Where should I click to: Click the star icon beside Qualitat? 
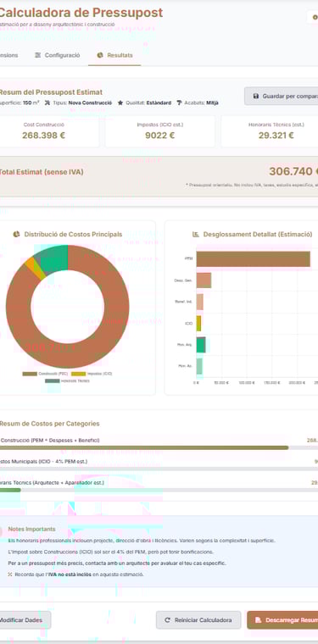pos(120,103)
